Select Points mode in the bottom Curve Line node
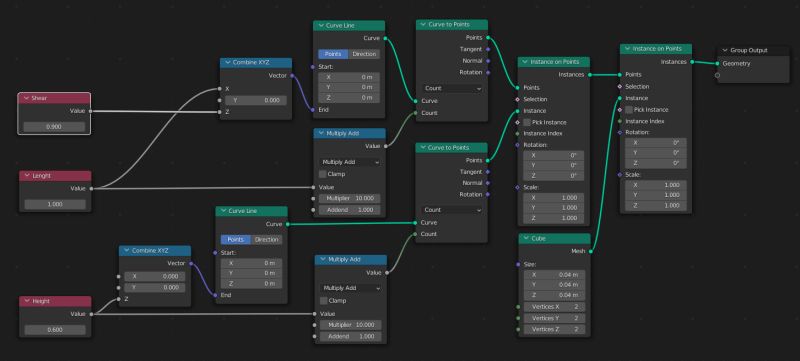Viewport: 800px width, 361px height. click(x=236, y=240)
